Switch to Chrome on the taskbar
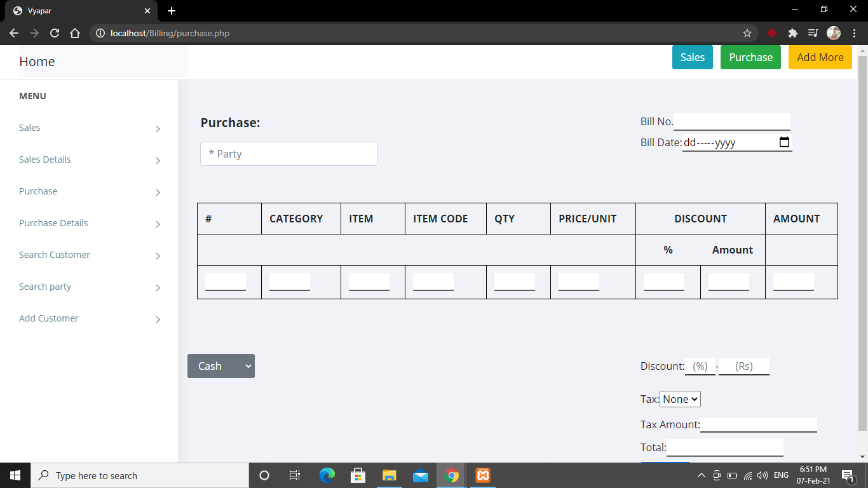Image resolution: width=868 pixels, height=488 pixels. (x=452, y=475)
